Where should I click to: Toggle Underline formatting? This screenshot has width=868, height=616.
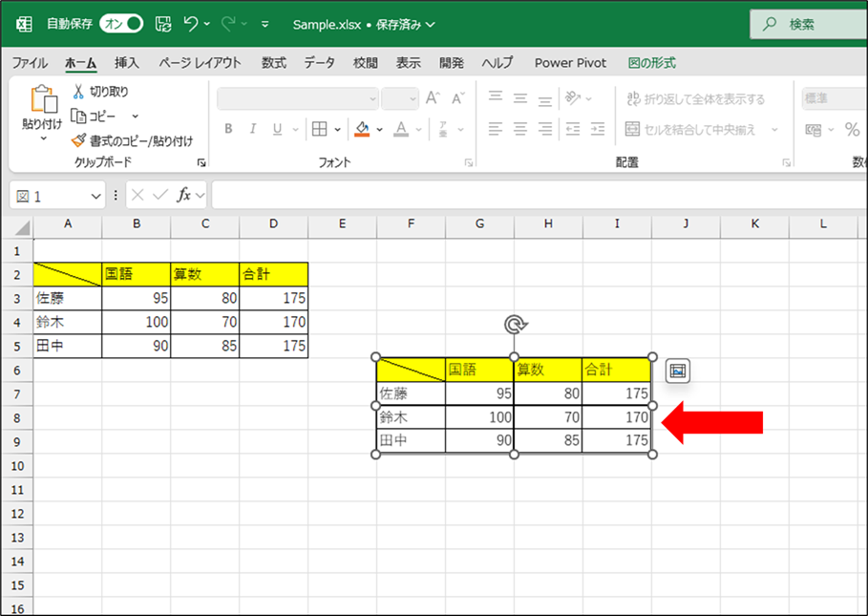277,130
